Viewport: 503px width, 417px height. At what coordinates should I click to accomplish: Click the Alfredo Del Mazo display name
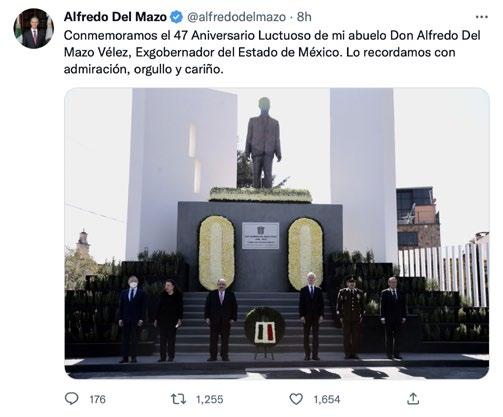[x=115, y=17]
